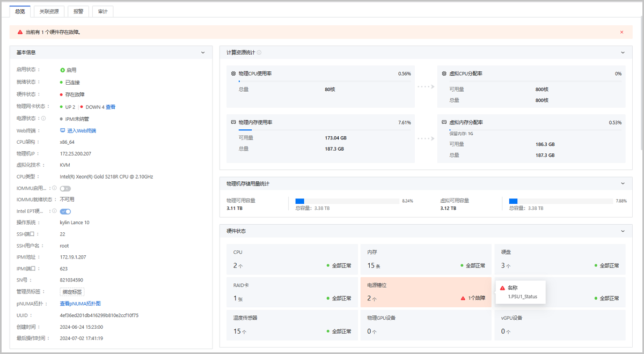
Task: Collapse the 物理机存储用量统计 panel
Action: pos(623,183)
